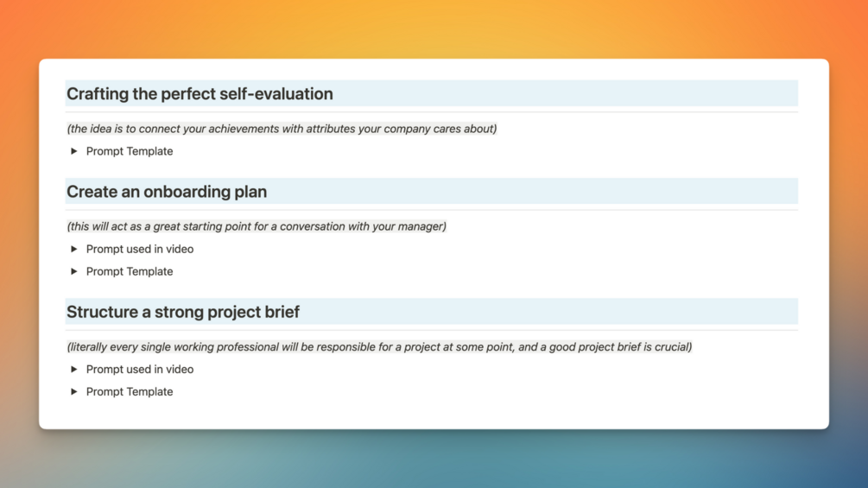Click the italic note about connecting your achievements
The width and height of the screenshot is (868, 488).
coord(282,129)
